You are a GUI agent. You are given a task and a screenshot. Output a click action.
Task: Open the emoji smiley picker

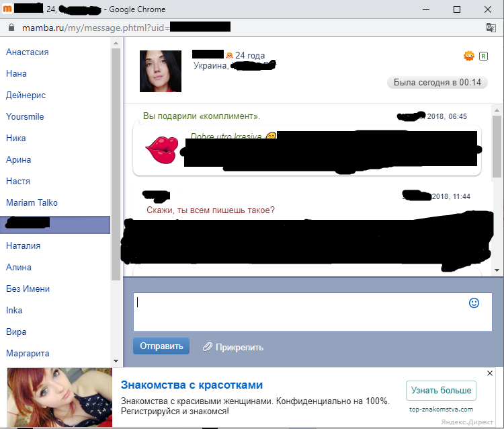coord(474,303)
